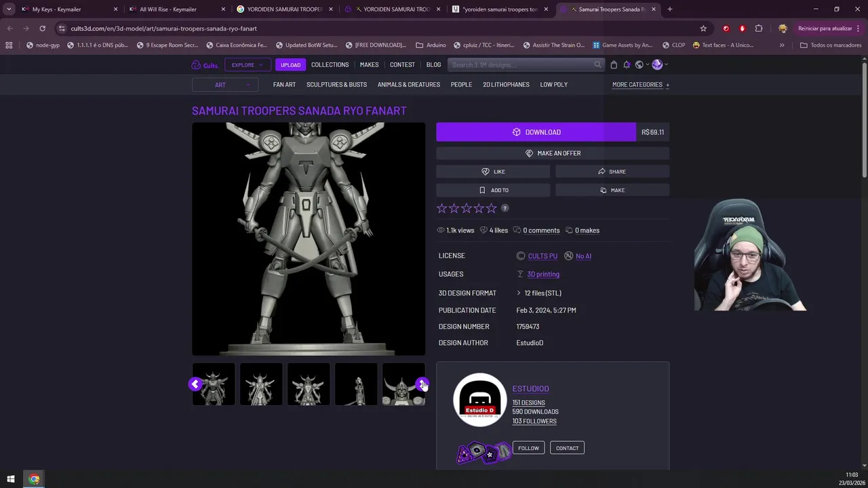Open Chrome extensions puzzle icon
Image resolution: width=868 pixels, height=488 pixels.
click(758, 28)
